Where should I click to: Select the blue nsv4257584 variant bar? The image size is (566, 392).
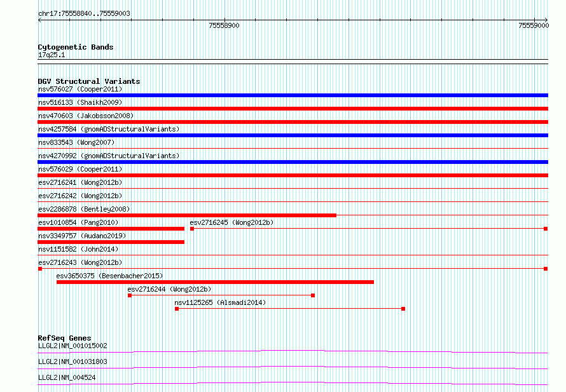pyautogui.click(x=293, y=135)
